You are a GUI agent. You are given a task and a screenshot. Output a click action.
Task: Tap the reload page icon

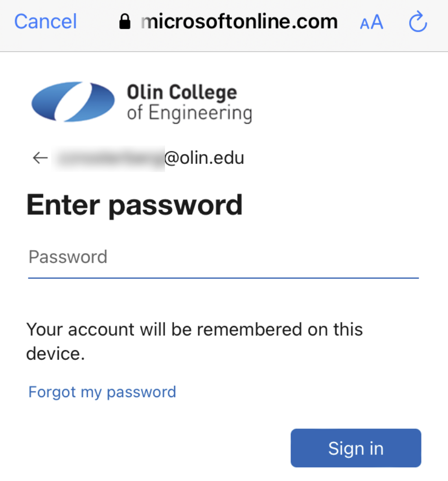[x=418, y=22]
